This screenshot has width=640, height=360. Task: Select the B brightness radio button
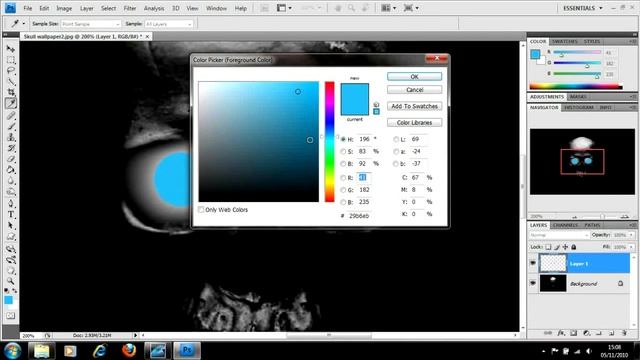(x=343, y=164)
